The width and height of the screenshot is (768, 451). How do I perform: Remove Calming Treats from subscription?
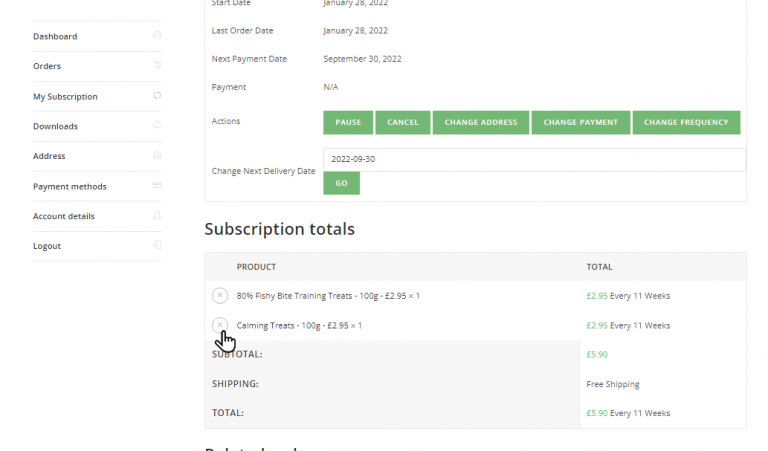click(220, 325)
